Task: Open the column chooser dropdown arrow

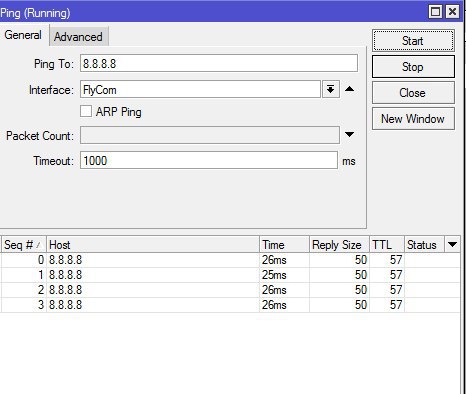Action: pos(452,245)
